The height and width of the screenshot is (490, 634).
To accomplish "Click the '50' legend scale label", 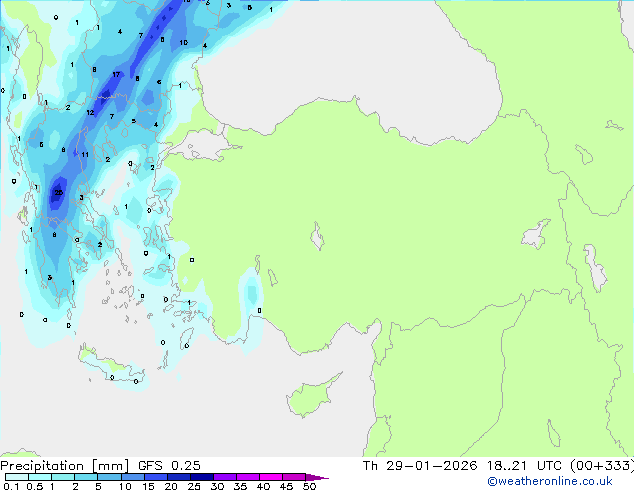I will (310, 486).
